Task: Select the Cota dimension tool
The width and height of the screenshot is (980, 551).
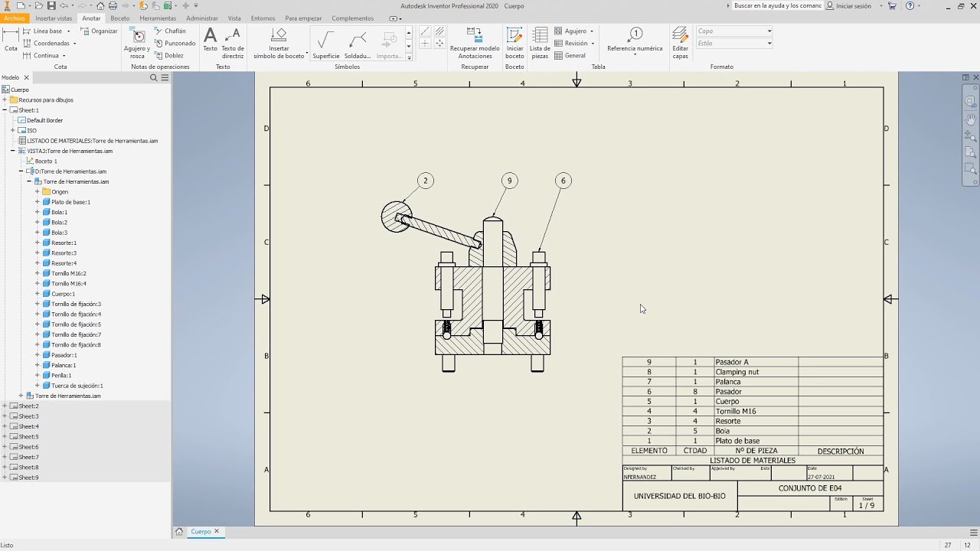Action: pyautogui.click(x=11, y=39)
